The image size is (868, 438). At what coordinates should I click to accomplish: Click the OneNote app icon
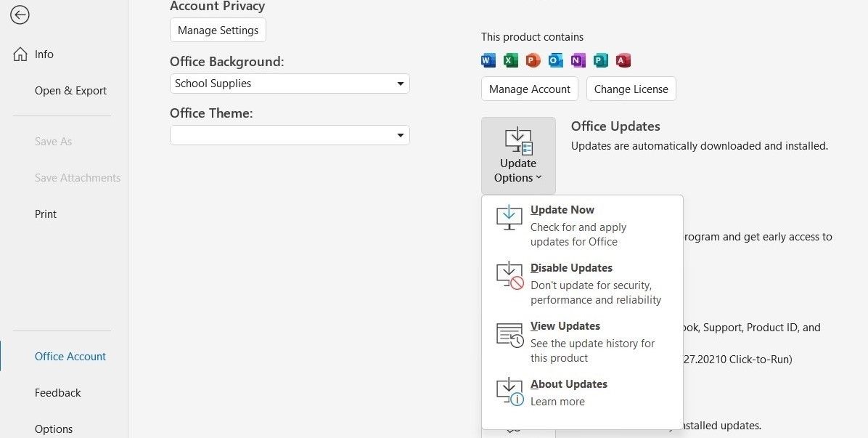click(578, 60)
